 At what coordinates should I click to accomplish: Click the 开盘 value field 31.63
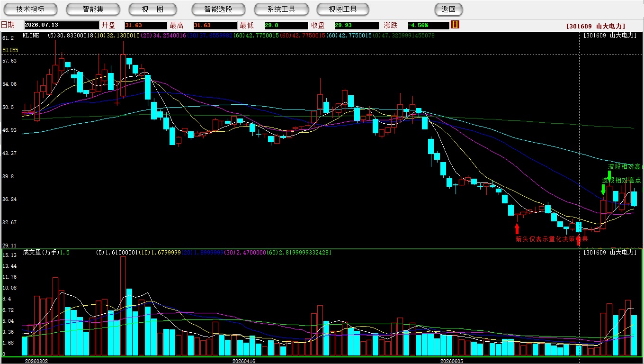tap(145, 25)
